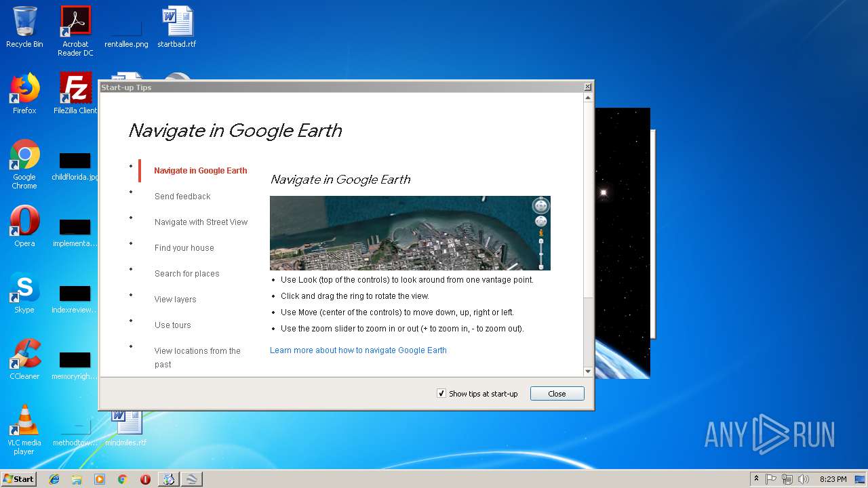This screenshot has height=488, width=868.
Task: Select the methodtow... desktop file
Action: click(x=75, y=432)
